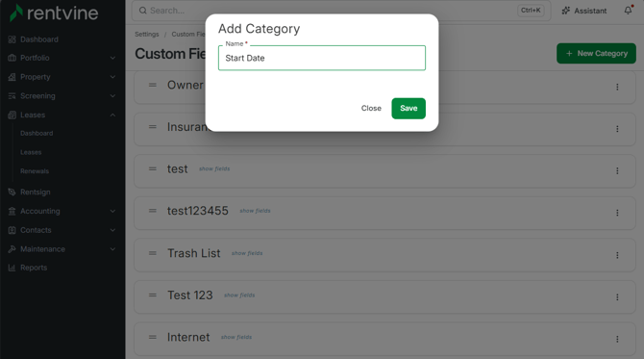
Task: Grab the drag handle for Trash List
Action: point(153,253)
